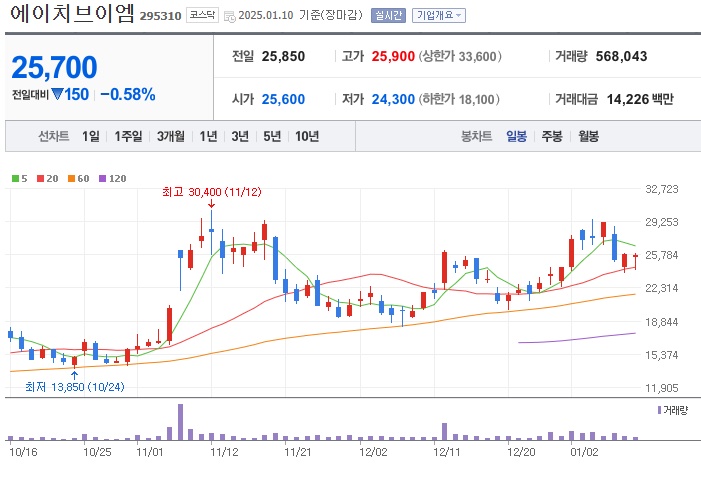Click the 에이치브이엠 stock name heading
Image resolution: width=701 pixels, height=481 pixels.
click(72, 14)
